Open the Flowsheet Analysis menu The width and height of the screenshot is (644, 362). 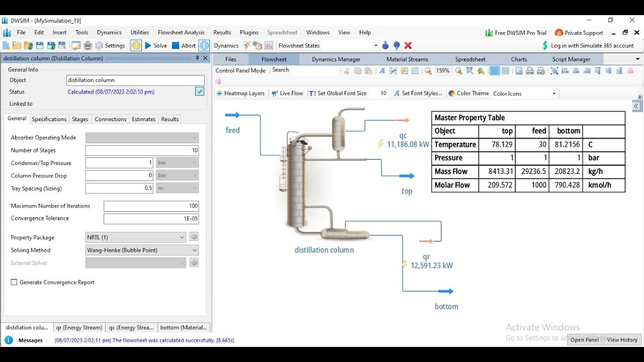(181, 32)
